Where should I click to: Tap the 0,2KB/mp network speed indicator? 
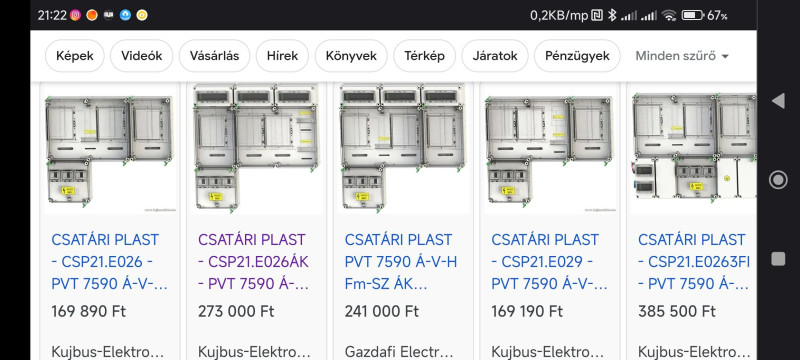pyautogui.click(x=559, y=15)
